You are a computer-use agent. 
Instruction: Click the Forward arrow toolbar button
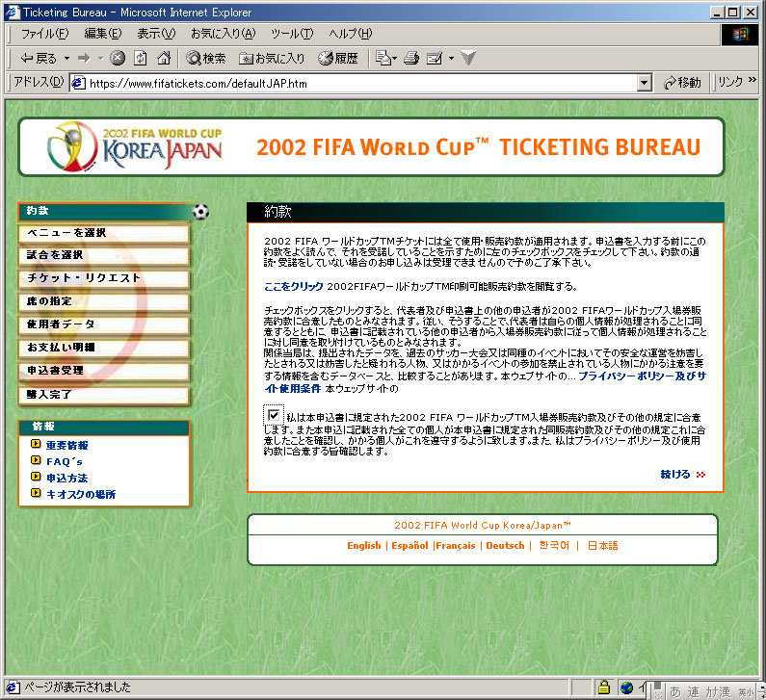[84, 59]
